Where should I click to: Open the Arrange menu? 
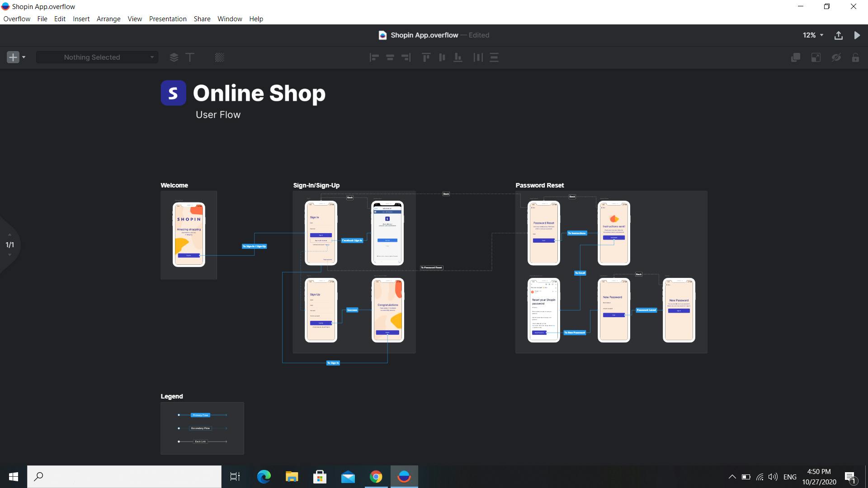[108, 19]
